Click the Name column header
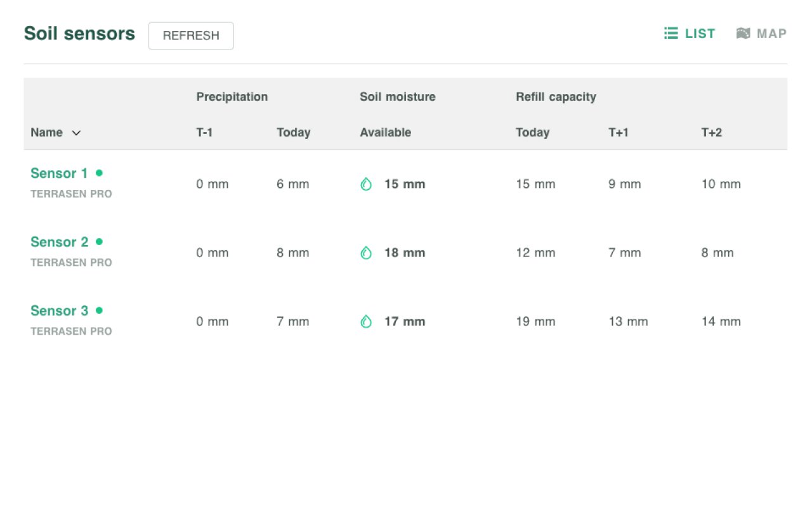The image size is (812, 508). coord(46,133)
